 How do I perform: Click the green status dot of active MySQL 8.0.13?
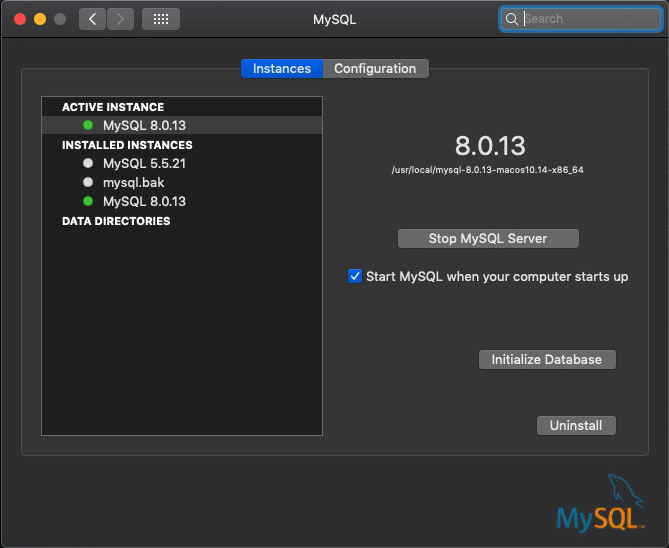click(88, 125)
